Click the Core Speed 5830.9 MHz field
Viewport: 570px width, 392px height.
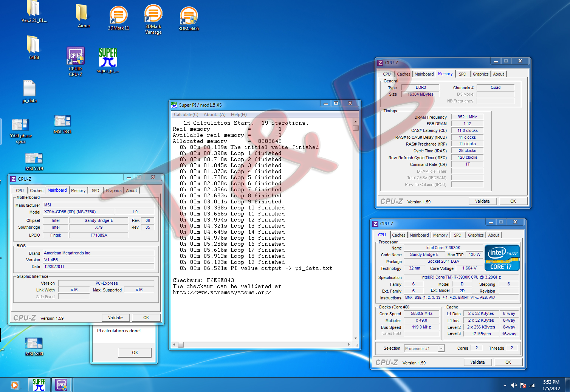tap(421, 314)
